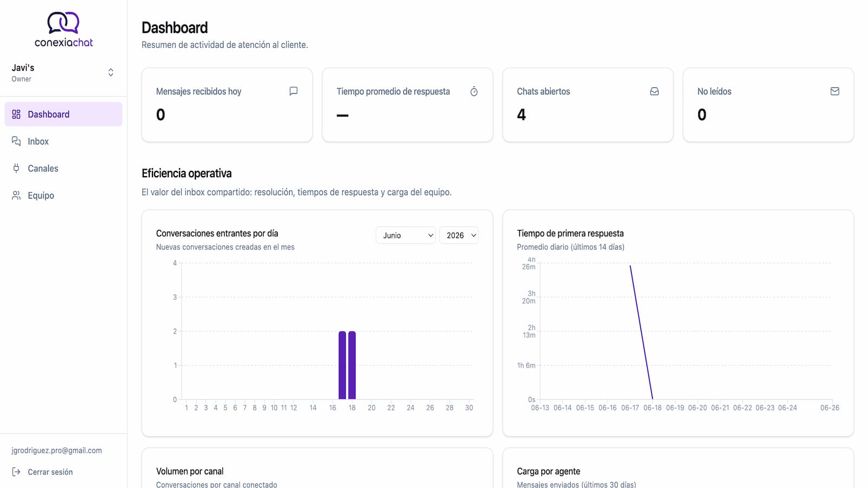Open the Junio month dropdown
The width and height of the screenshot is (868, 488).
coord(406,235)
